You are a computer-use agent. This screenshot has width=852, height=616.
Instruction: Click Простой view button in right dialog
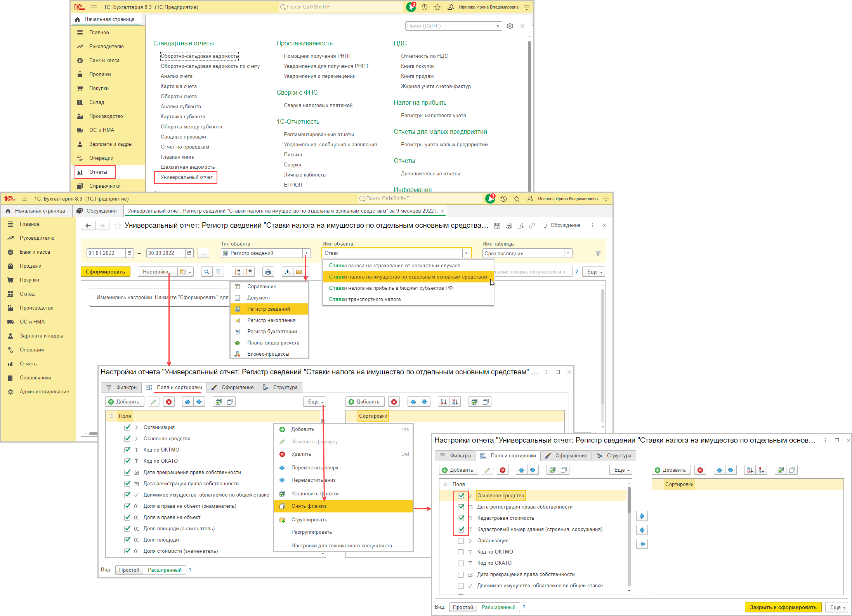[463, 607]
